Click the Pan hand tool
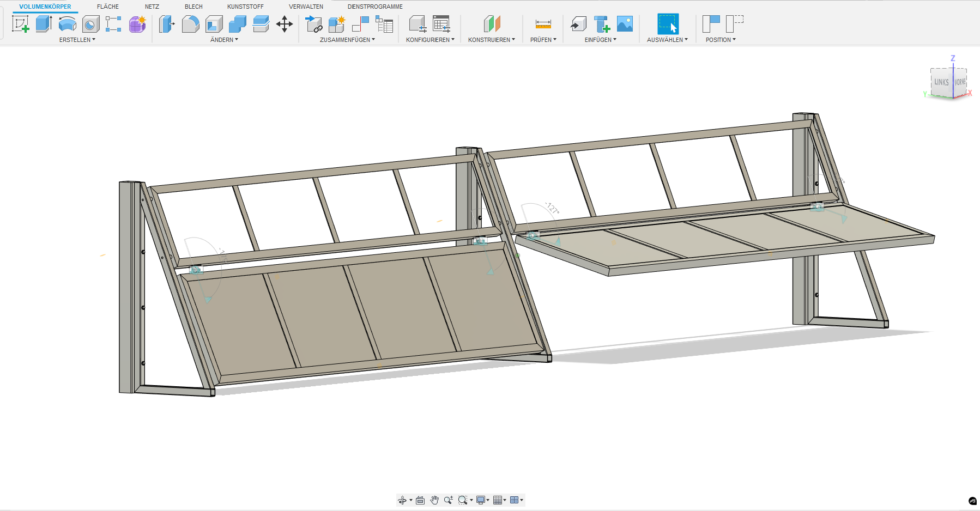 click(x=434, y=500)
